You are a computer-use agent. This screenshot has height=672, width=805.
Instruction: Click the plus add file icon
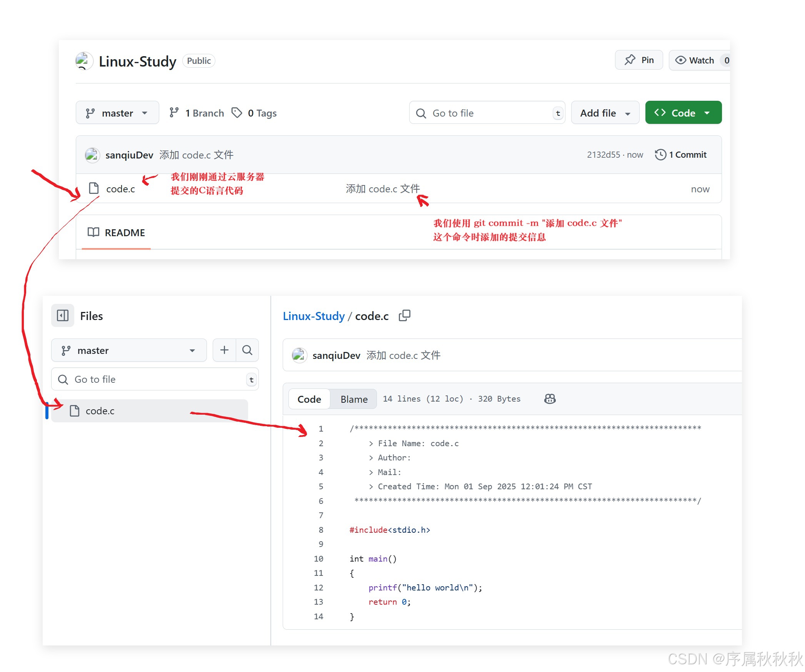224,350
